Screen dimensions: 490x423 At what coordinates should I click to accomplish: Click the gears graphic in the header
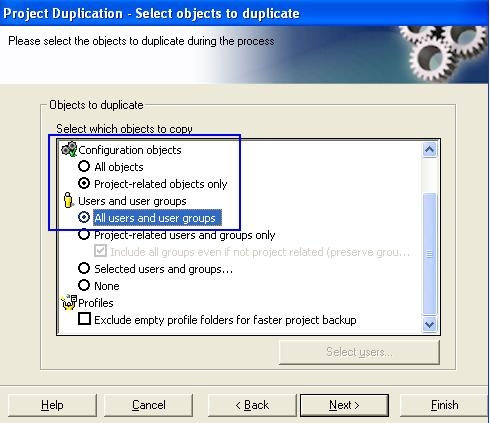pyautogui.click(x=443, y=53)
